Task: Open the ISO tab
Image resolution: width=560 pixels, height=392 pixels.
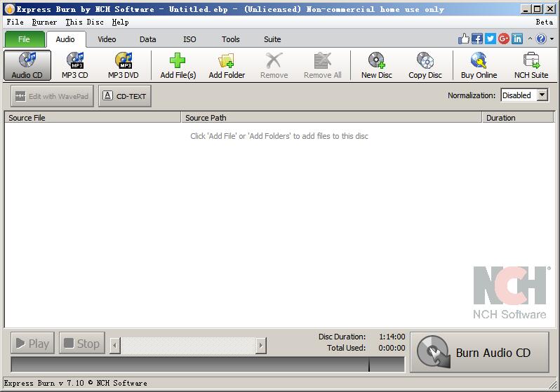Action: point(189,39)
